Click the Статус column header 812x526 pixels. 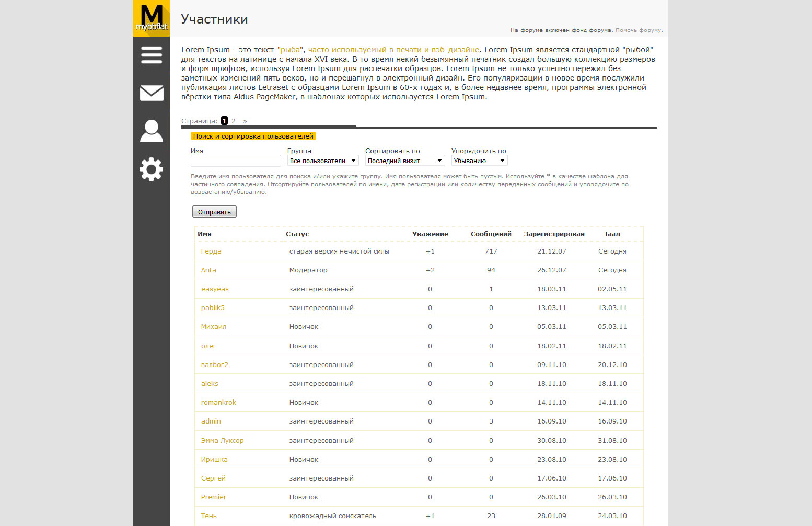[x=297, y=234]
